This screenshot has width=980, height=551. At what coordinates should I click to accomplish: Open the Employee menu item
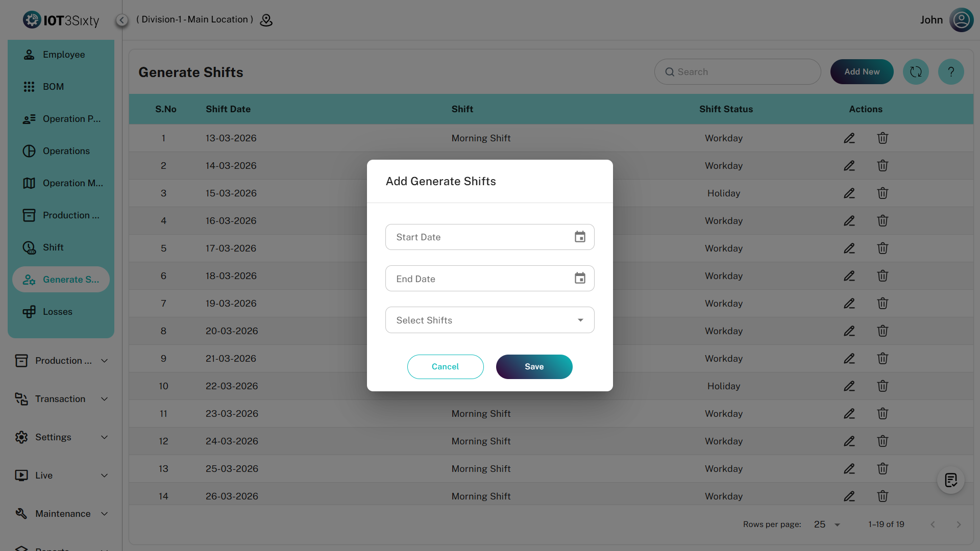pos(63,55)
